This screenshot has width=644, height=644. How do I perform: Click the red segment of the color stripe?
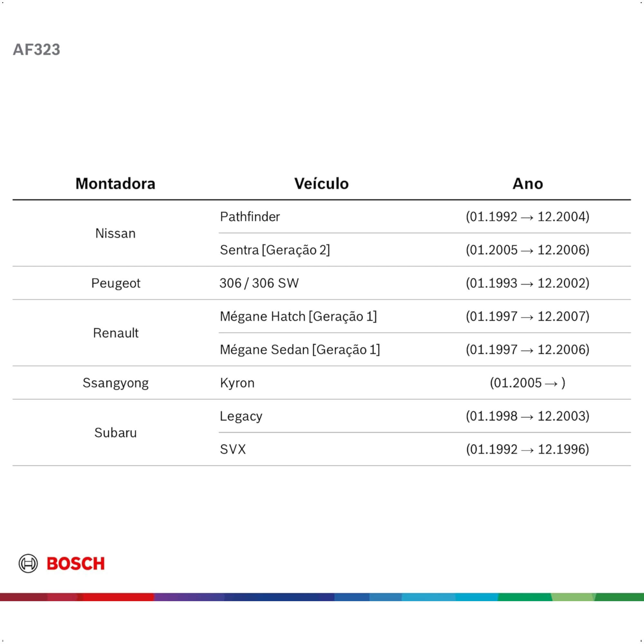pyautogui.click(x=118, y=597)
